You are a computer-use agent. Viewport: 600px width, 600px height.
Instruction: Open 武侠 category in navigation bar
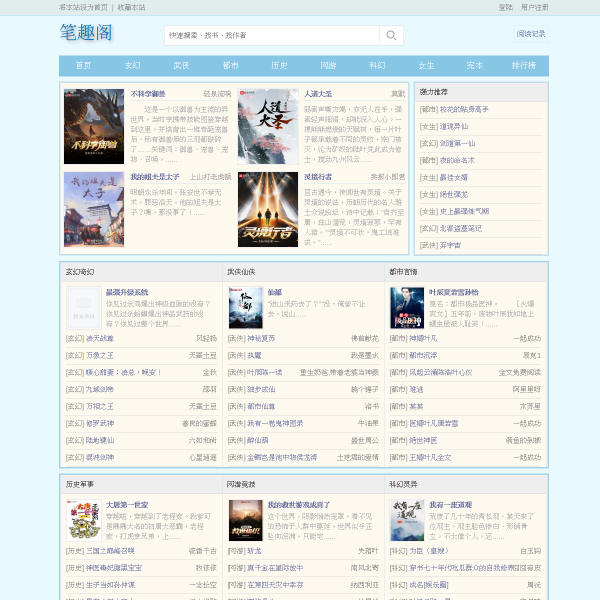(181, 65)
